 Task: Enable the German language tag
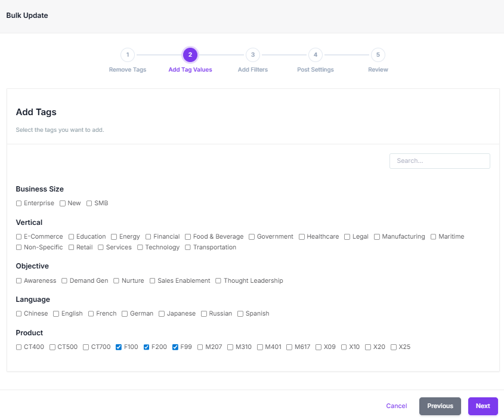click(x=125, y=314)
